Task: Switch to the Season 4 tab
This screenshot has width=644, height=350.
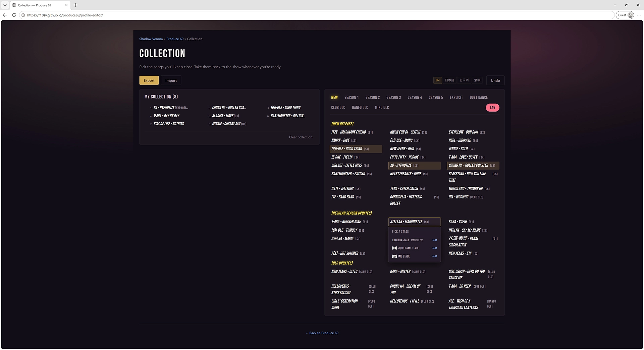Action: pyautogui.click(x=415, y=98)
